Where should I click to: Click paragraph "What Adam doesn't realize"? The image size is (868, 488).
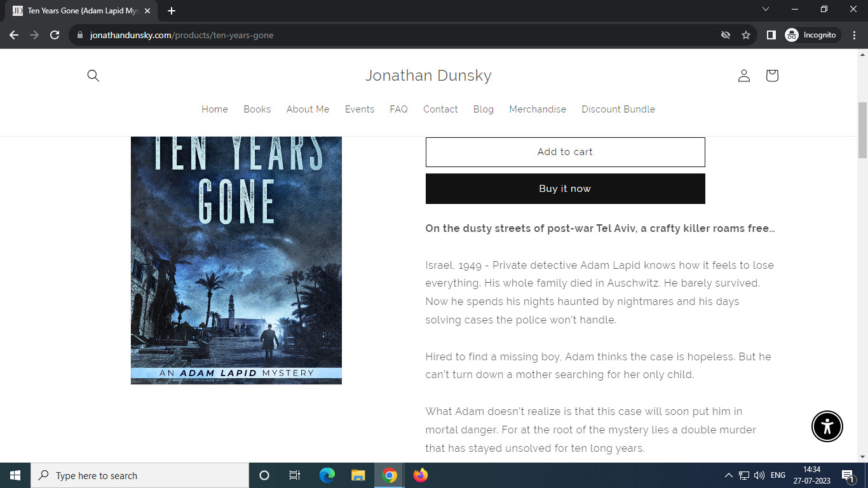[591, 430]
